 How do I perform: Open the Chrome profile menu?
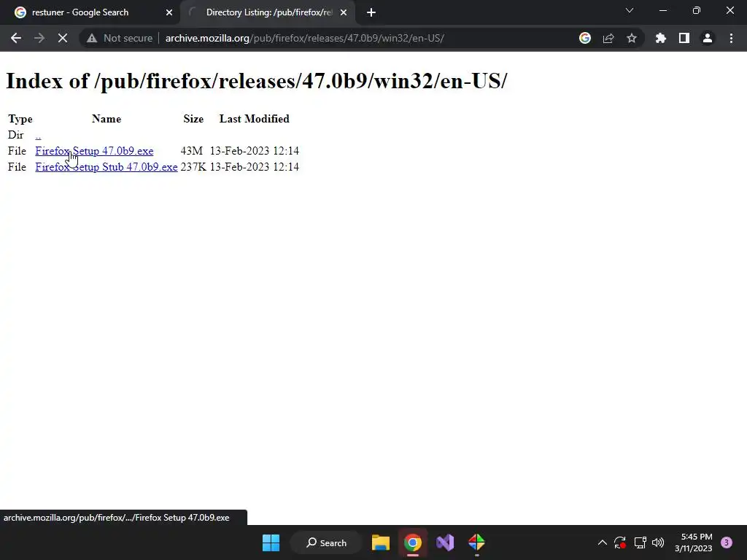pos(708,38)
